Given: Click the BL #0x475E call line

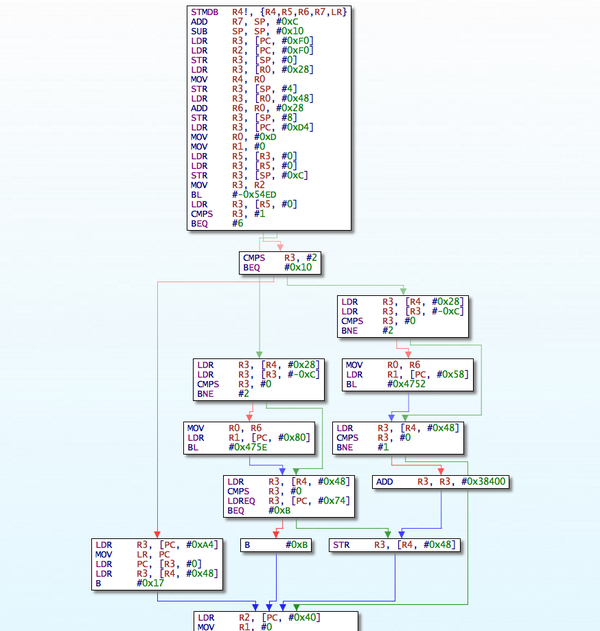Looking at the screenshot, I should pos(227,447).
